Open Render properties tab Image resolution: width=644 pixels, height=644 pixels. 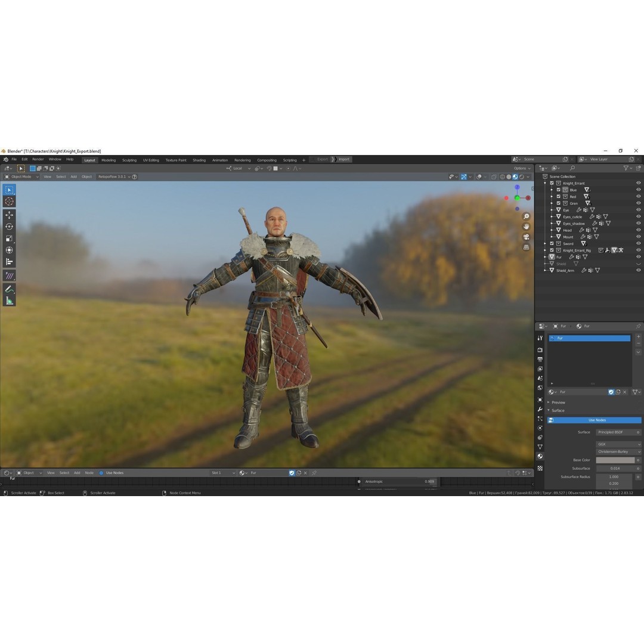tap(540, 350)
